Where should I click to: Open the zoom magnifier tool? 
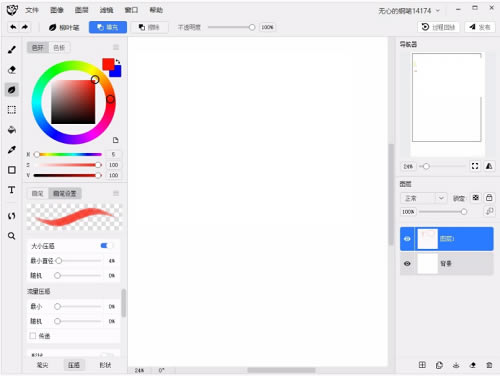(x=12, y=236)
